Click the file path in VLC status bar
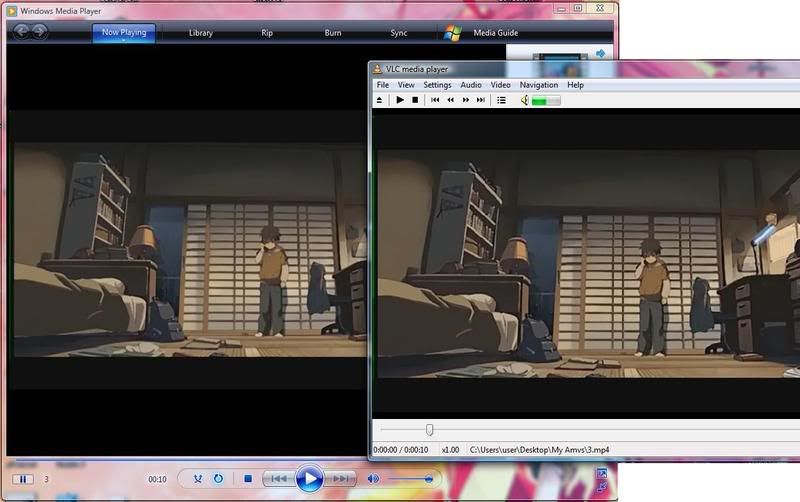 (x=539, y=450)
